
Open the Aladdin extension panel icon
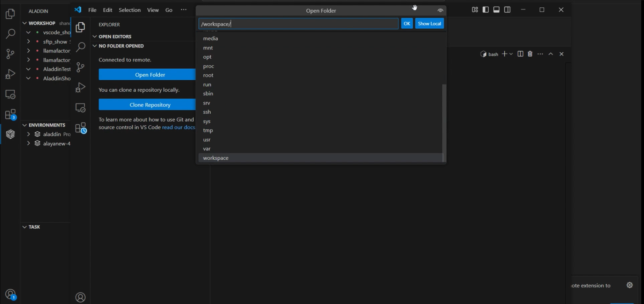pos(10,134)
